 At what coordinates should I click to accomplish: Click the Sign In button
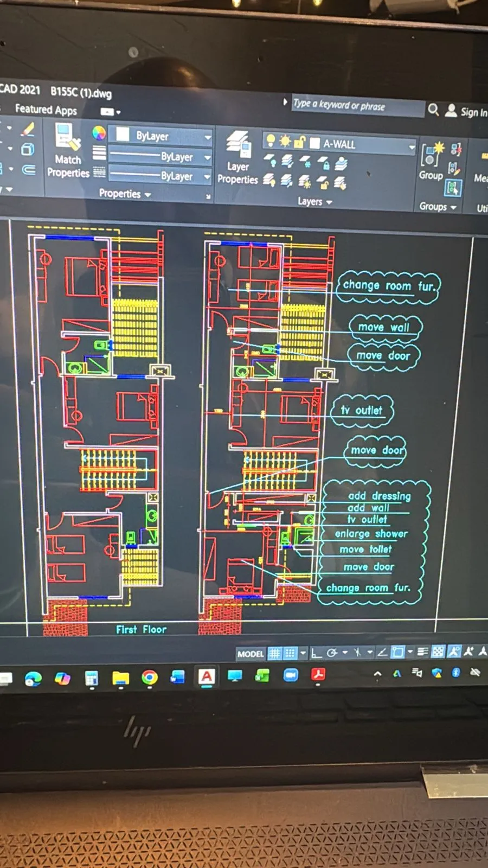tap(473, 112)
